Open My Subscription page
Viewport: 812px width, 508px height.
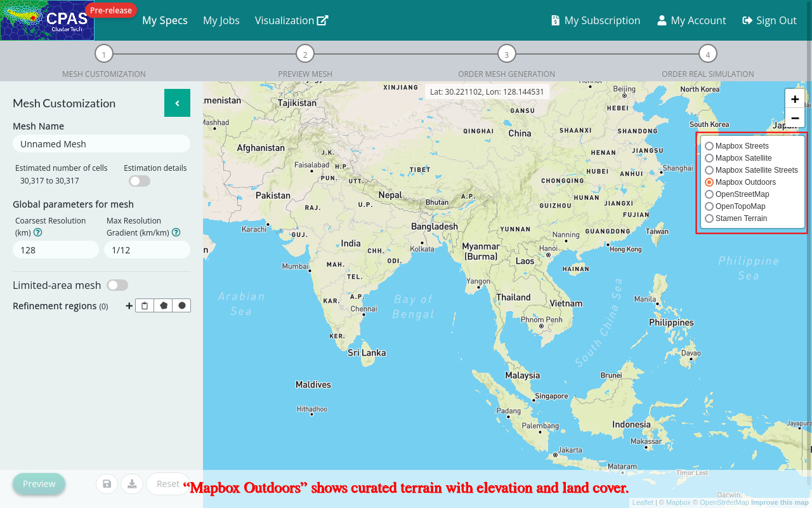point(596,20)
